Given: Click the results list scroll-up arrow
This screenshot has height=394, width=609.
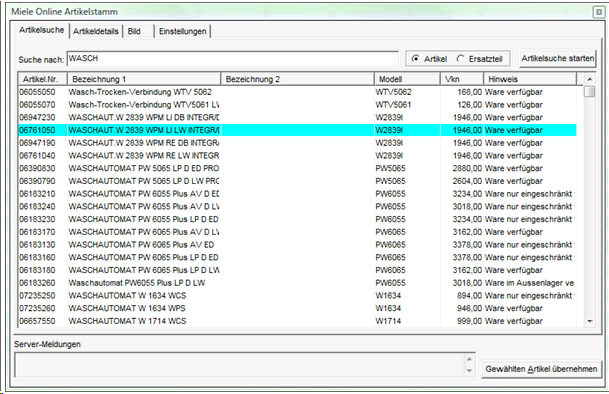Looking at the screenshot, I should pyautogui.click(x=590, y=79).
